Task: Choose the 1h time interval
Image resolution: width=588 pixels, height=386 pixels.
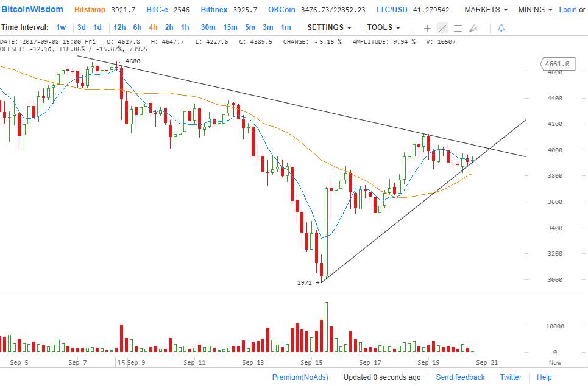Action: 185,27
